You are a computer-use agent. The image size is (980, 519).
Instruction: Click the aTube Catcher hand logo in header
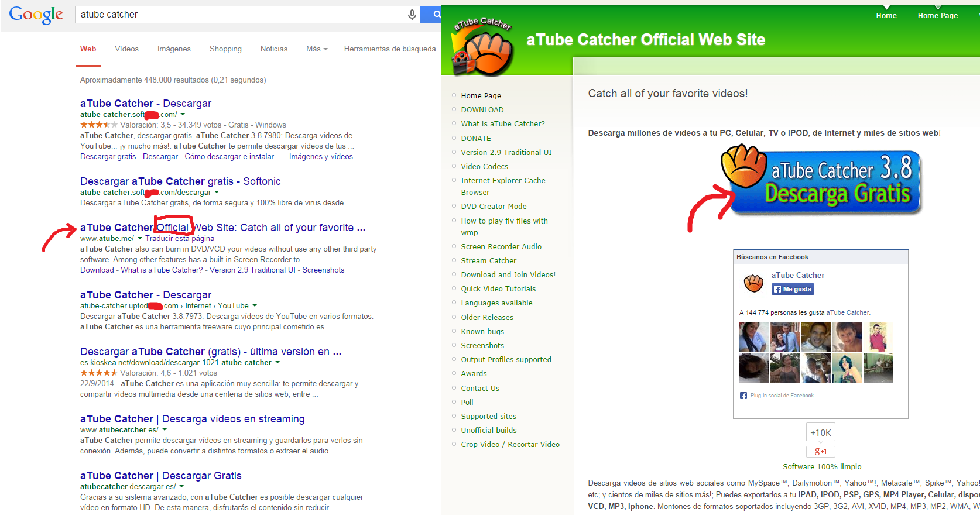tap(483, 47)
